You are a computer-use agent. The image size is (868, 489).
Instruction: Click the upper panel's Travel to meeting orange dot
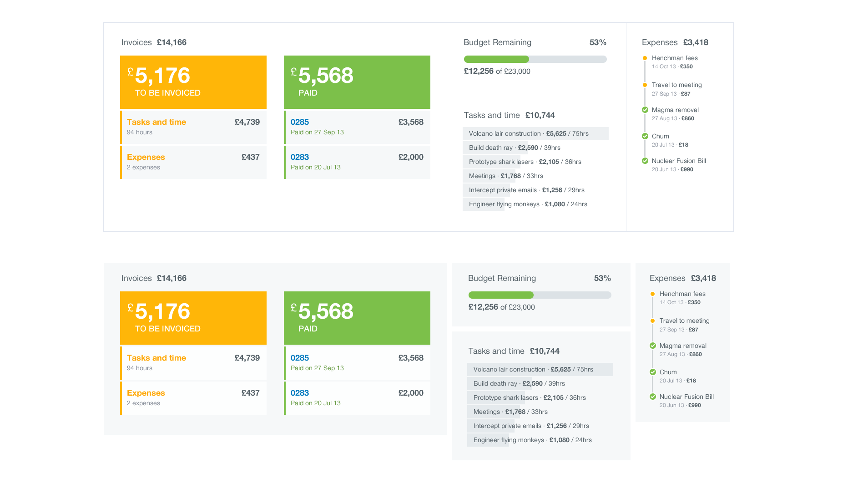[x=645, y=85]
